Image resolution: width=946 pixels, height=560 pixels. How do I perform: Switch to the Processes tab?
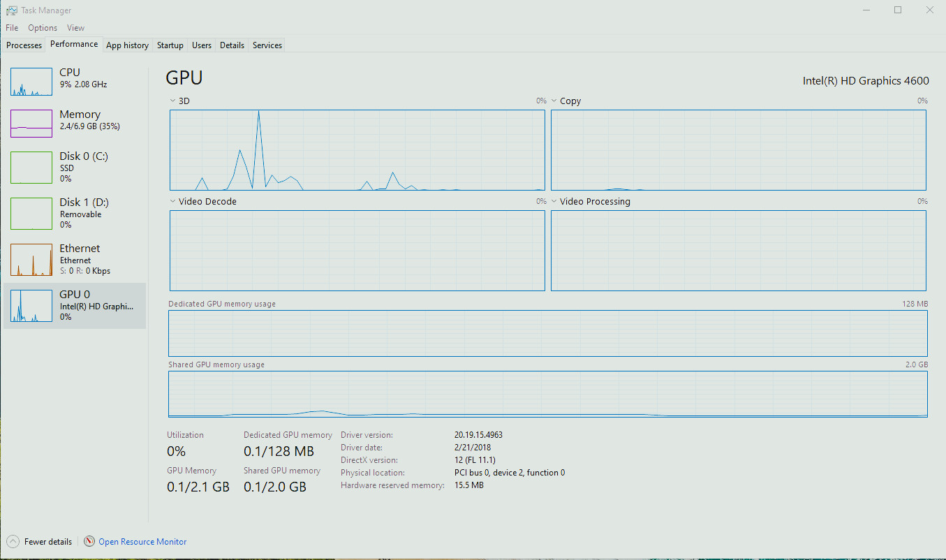point(24,45)
